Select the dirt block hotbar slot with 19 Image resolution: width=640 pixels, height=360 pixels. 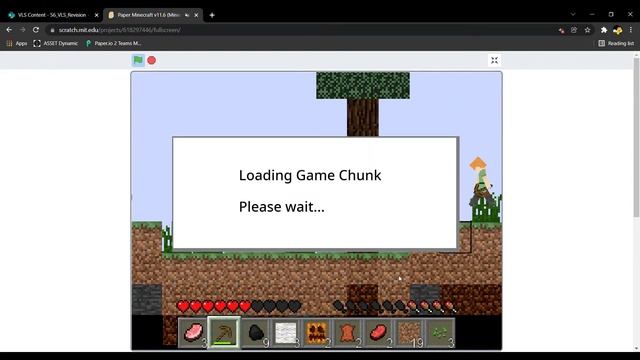pyautogui.click(x=409, y=333)
